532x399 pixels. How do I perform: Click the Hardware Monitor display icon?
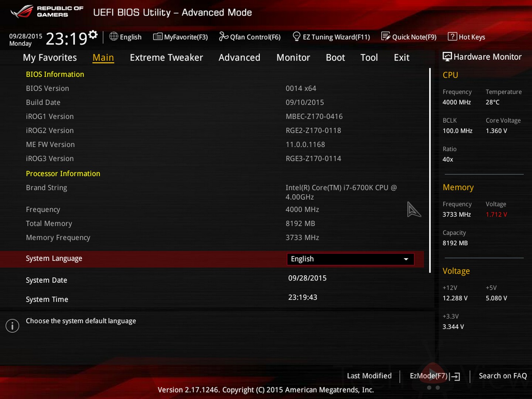[x=447, y=57]
